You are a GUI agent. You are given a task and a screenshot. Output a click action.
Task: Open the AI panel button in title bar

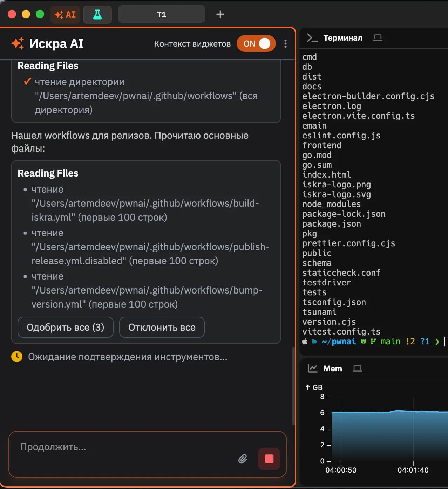pos(66,14)
